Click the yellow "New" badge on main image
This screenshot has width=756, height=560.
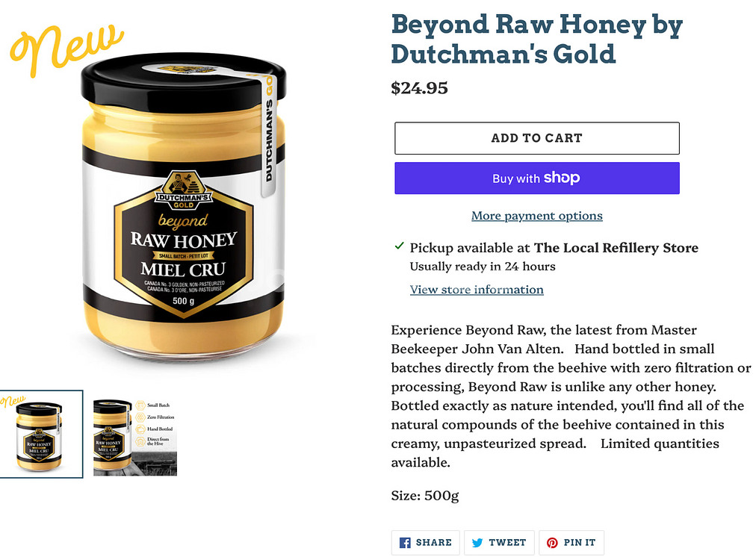pyautogui.click(x=66, y=45)
